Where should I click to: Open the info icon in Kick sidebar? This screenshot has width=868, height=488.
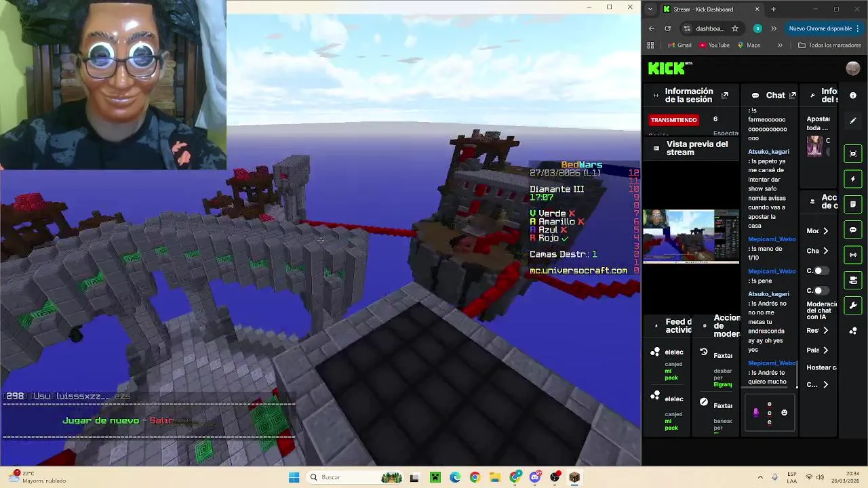click(853, 96)
